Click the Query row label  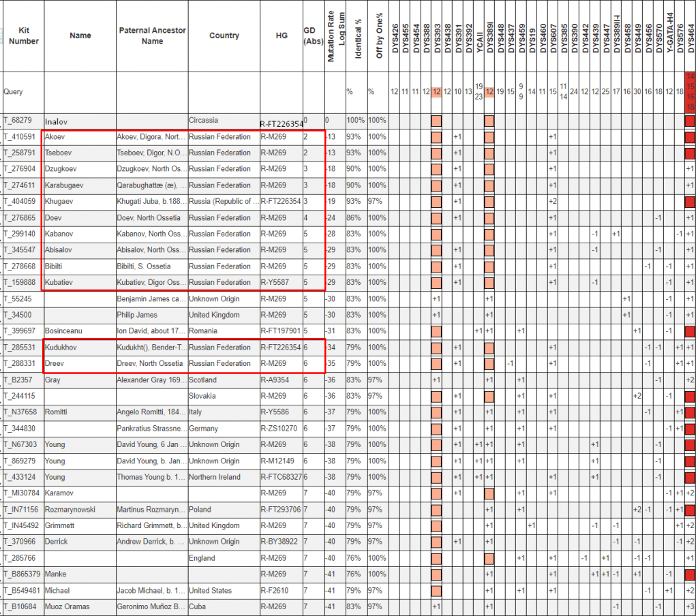tap(14, 92)
